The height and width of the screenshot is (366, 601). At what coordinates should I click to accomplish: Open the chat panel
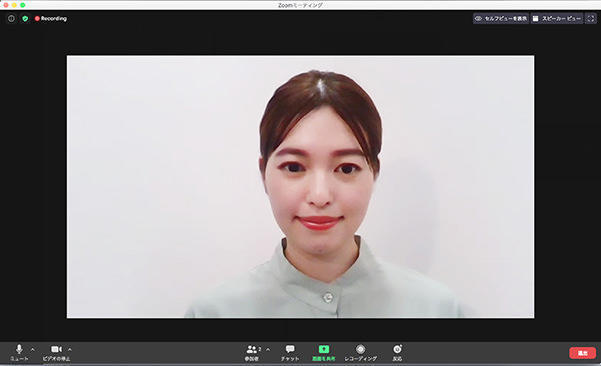290,352
